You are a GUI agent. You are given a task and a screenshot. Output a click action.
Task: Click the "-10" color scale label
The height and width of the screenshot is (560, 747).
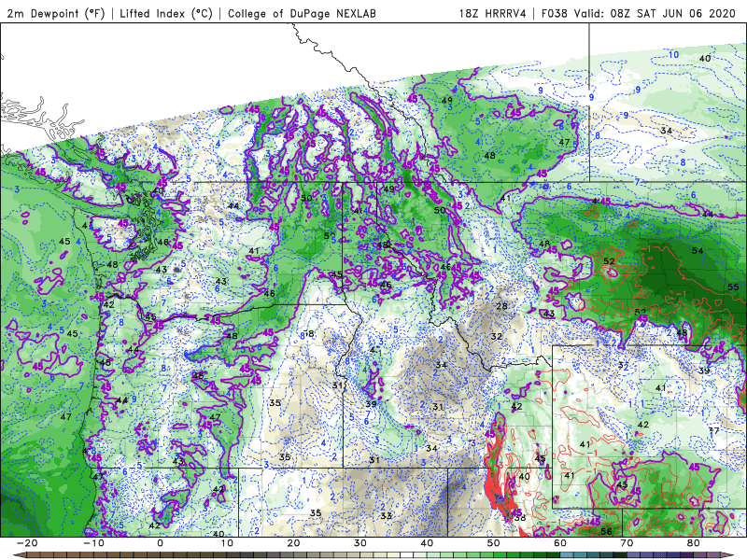click(x=93, y=543)
